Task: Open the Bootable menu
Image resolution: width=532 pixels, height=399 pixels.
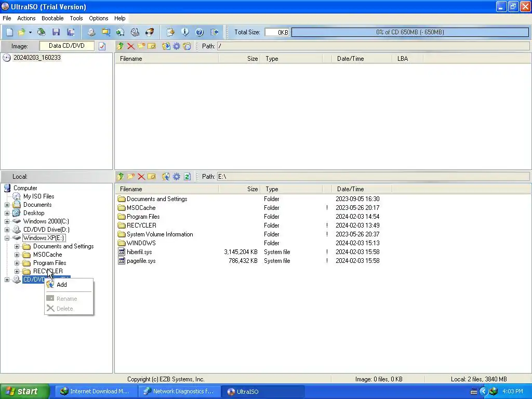Action: 52,18
